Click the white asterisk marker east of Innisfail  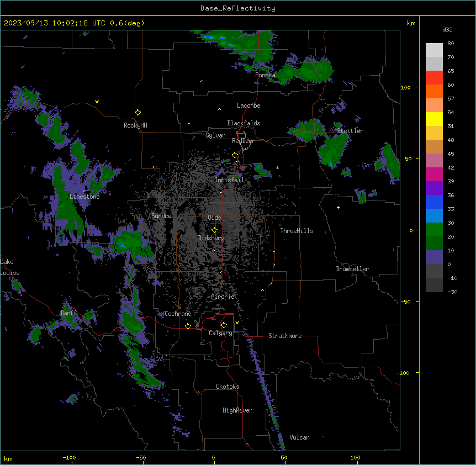coord(277,167)
